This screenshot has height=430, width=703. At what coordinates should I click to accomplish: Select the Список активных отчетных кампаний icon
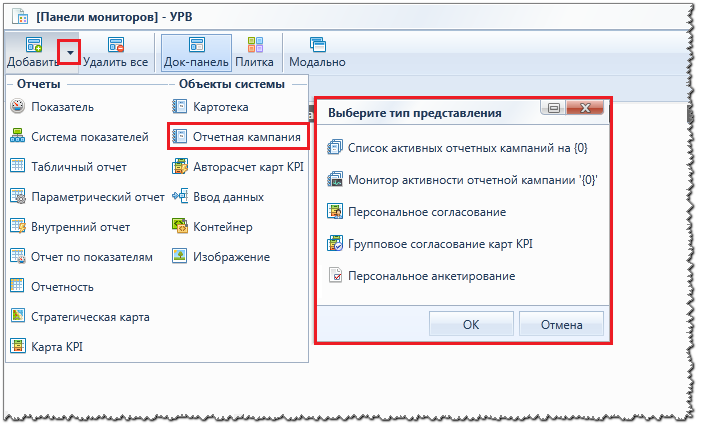[x=335, y=147]
